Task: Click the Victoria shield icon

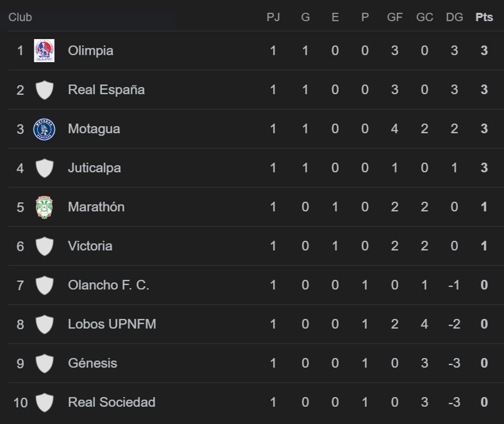Action: click(45, 246)
